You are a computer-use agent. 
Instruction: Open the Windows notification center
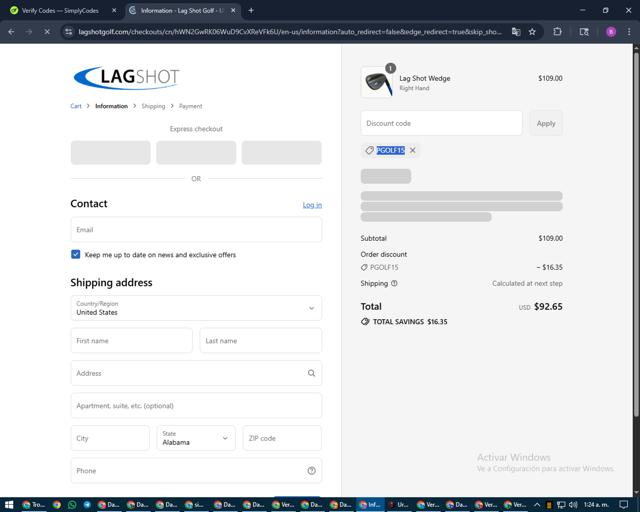pos(624,505)
